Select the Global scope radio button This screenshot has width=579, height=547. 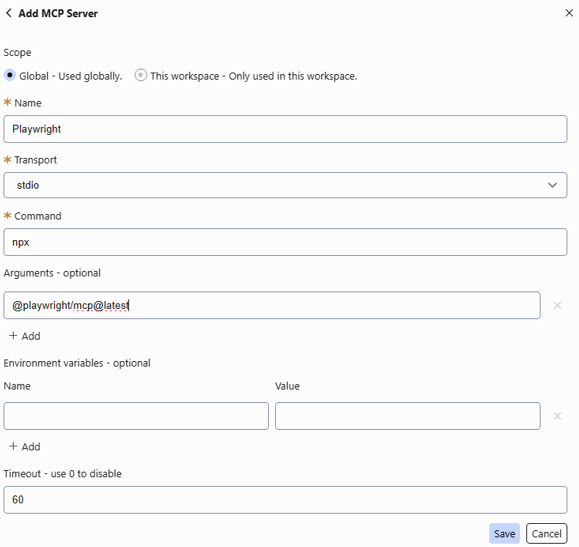(x=10, y=75)
